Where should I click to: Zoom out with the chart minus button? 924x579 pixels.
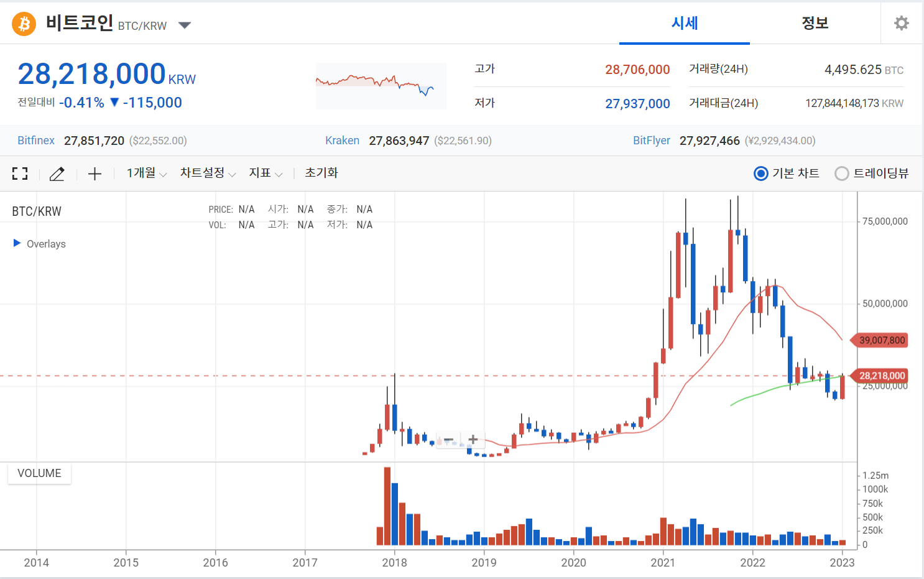(448, 440)
